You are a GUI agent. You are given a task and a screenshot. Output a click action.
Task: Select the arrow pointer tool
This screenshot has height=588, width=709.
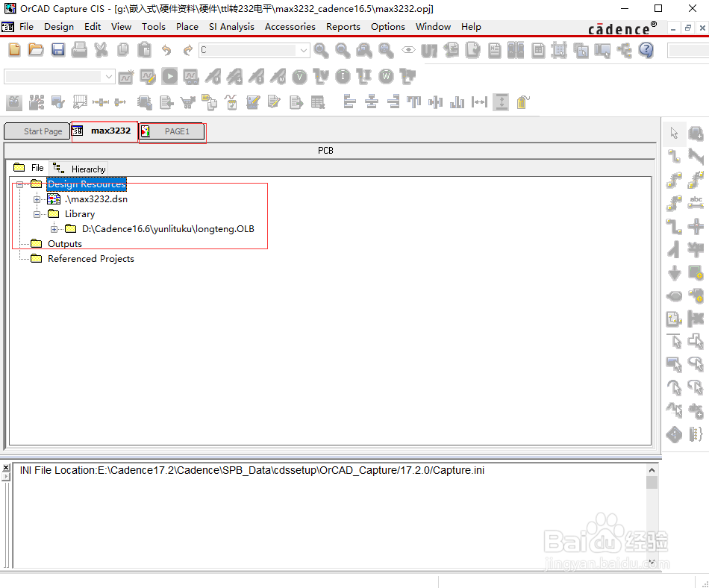coord(674,133)
